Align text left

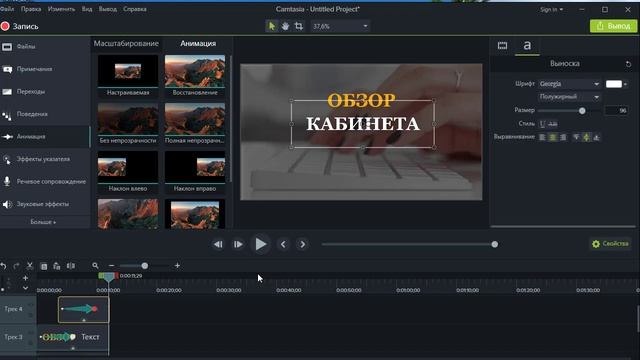pyautogui.click(x=542, y=137)
